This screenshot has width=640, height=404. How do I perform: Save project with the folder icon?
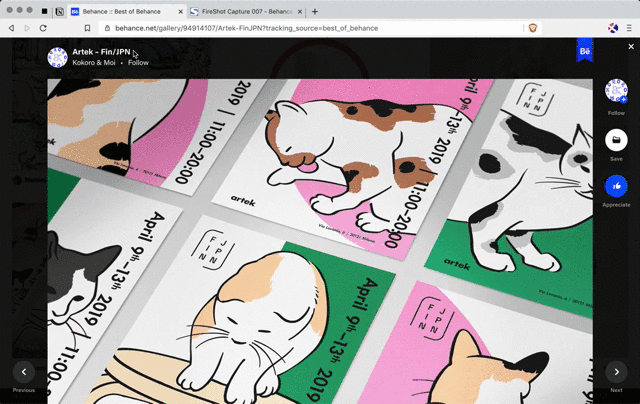tap(616, 140)
